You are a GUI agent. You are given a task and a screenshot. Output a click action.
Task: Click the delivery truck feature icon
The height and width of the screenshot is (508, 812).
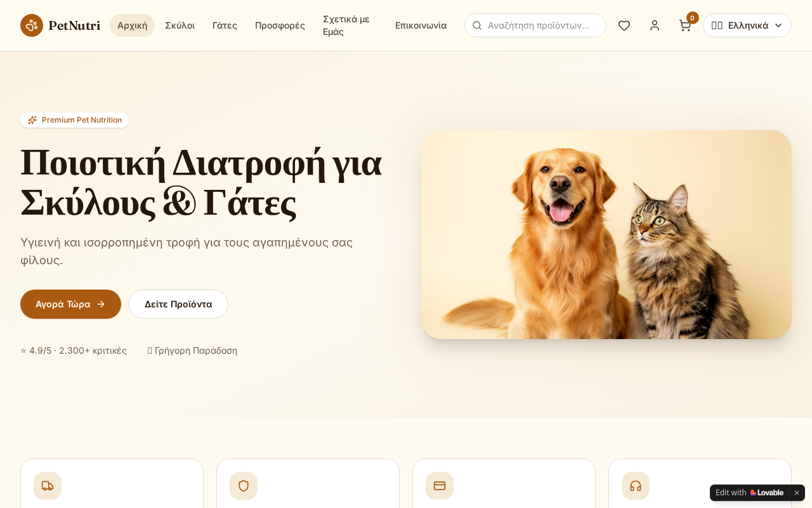coord(48,486)
